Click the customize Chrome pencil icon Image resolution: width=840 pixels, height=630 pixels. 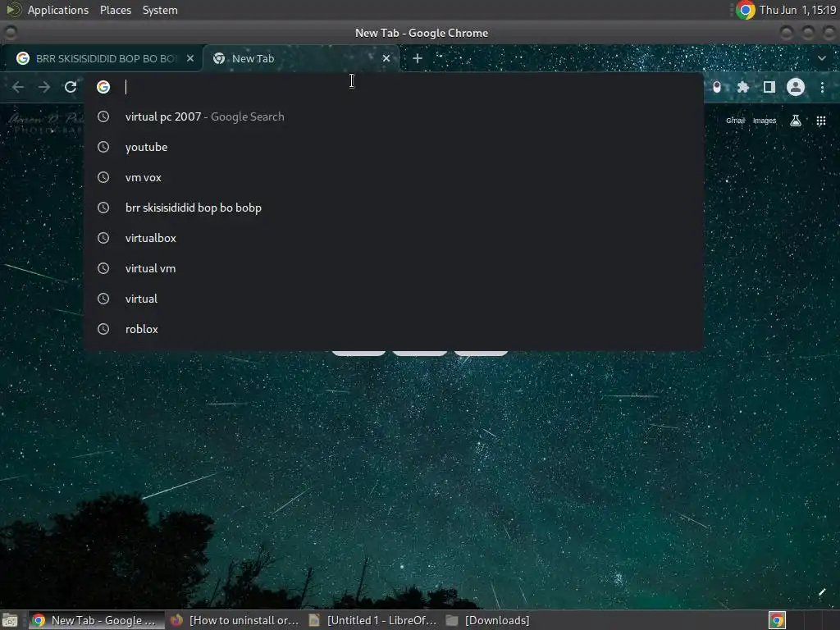[x=822, y=592]
